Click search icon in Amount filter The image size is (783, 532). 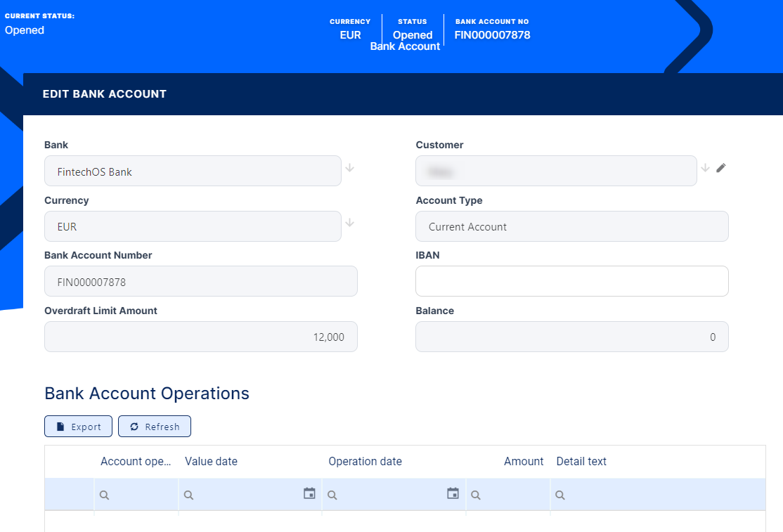(476, 495)
